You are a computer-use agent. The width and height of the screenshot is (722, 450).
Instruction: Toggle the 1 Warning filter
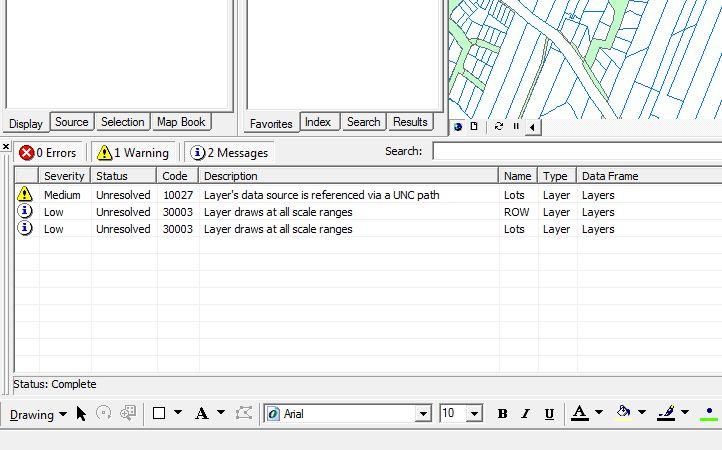[133, 152]
